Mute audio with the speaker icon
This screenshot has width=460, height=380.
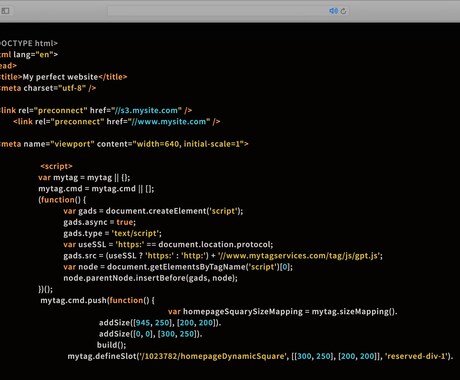coord(333,11)
